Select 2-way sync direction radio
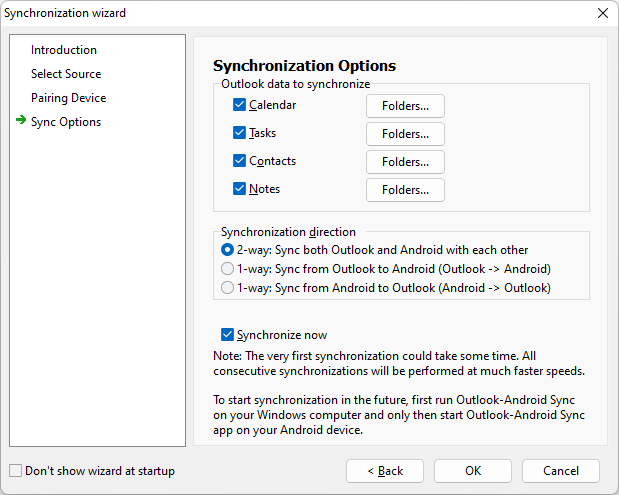The width and height of the screenshot is (619, 495). tap(227, 250)
